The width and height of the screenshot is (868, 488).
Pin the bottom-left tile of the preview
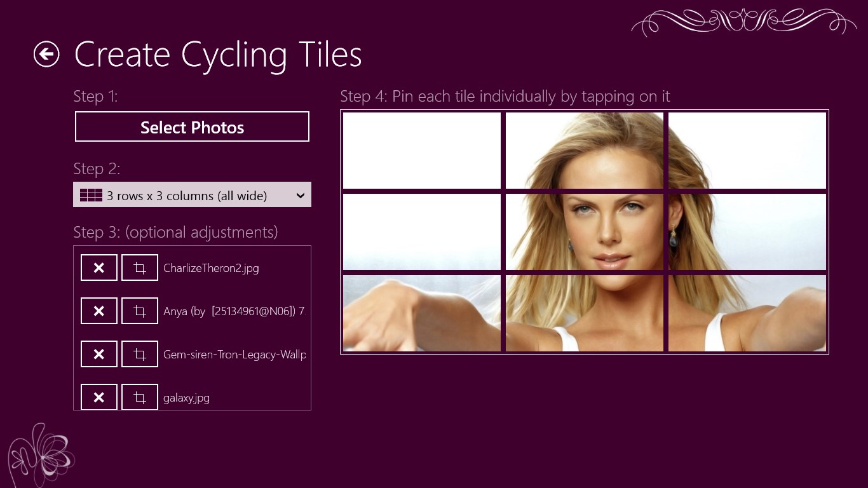coord(421,313)
